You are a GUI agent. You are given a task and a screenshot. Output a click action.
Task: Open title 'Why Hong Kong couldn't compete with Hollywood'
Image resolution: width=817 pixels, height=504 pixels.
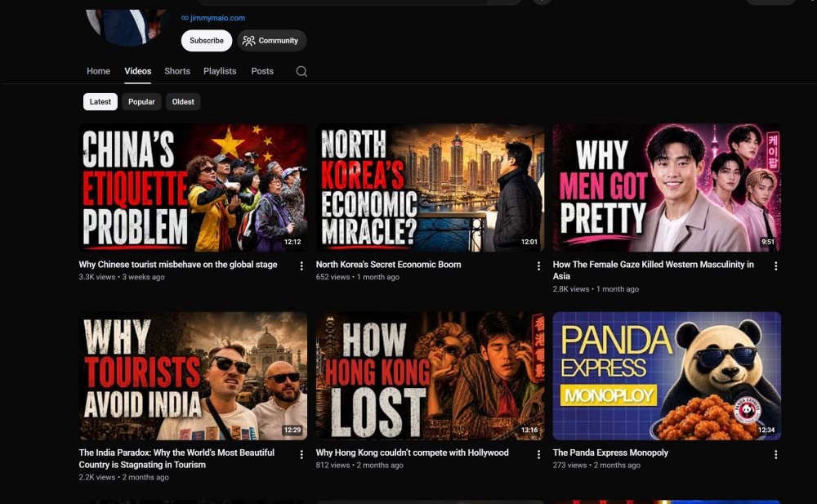click(x=412, y=453)
